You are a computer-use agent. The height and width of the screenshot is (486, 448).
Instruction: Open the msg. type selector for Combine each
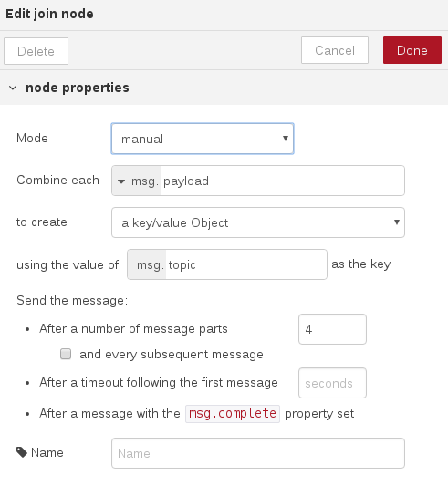[136, 181]
